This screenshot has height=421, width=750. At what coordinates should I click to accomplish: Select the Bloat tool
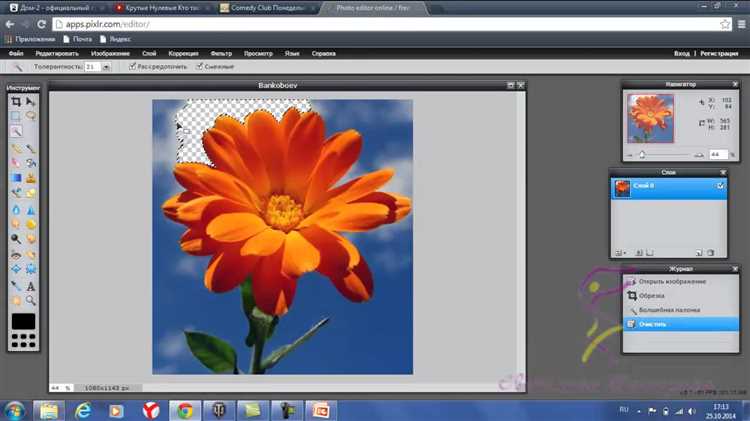pos(16,269)
